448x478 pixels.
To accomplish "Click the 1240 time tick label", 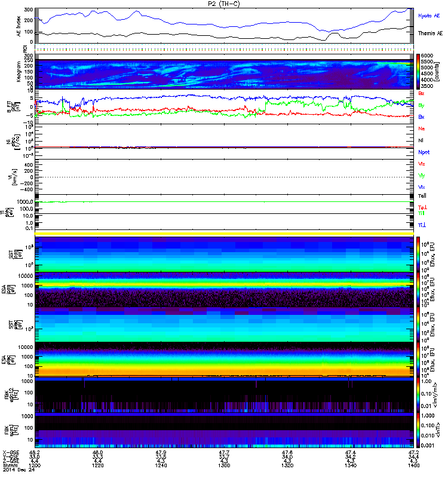I will 161,465.
